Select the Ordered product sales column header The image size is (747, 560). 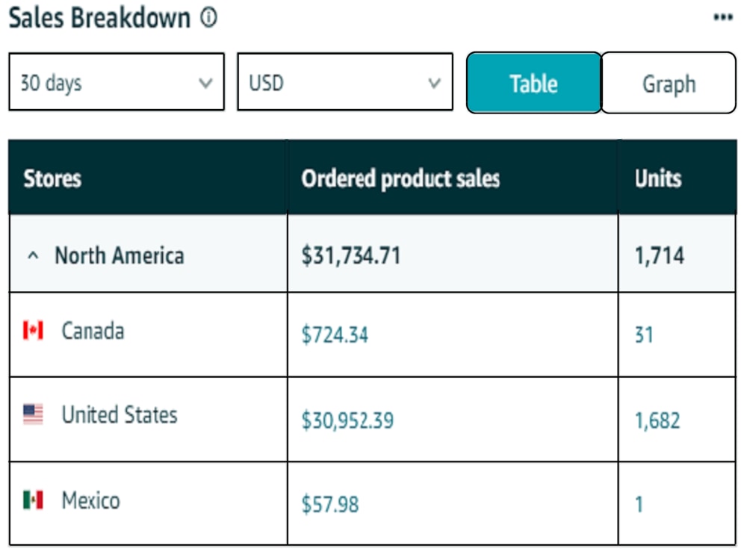click(x=400, y=178)
